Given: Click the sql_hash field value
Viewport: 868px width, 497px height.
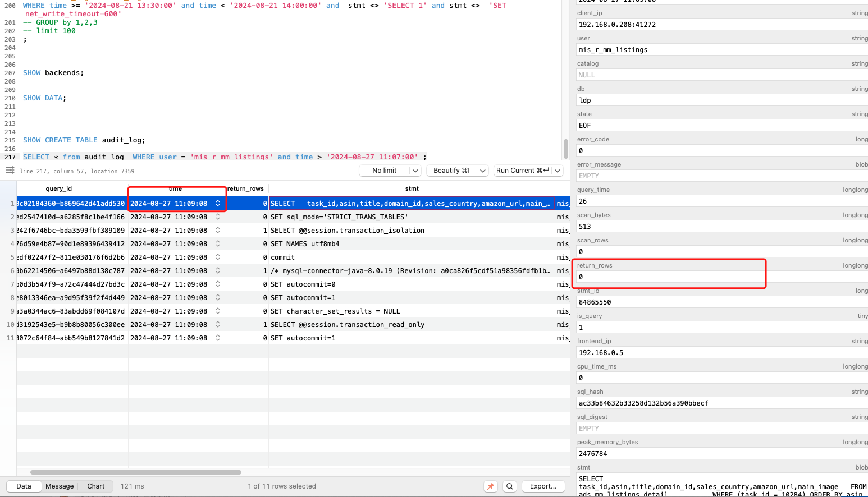Looking at the screenshot, I should tap(722, 403).
